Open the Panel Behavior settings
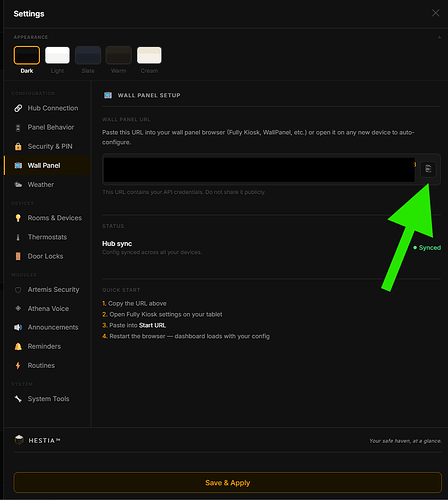448x500 pixels. 47,128
